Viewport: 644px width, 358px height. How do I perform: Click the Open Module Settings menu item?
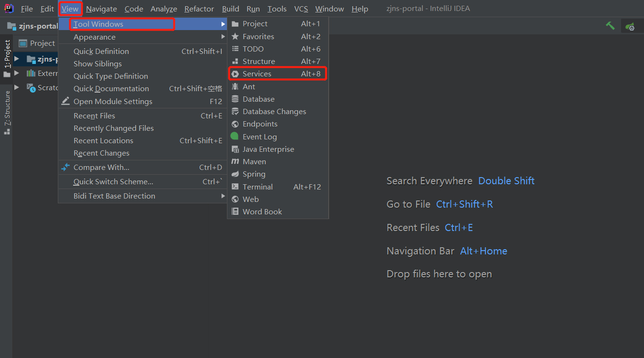click(x=142, y=101)
